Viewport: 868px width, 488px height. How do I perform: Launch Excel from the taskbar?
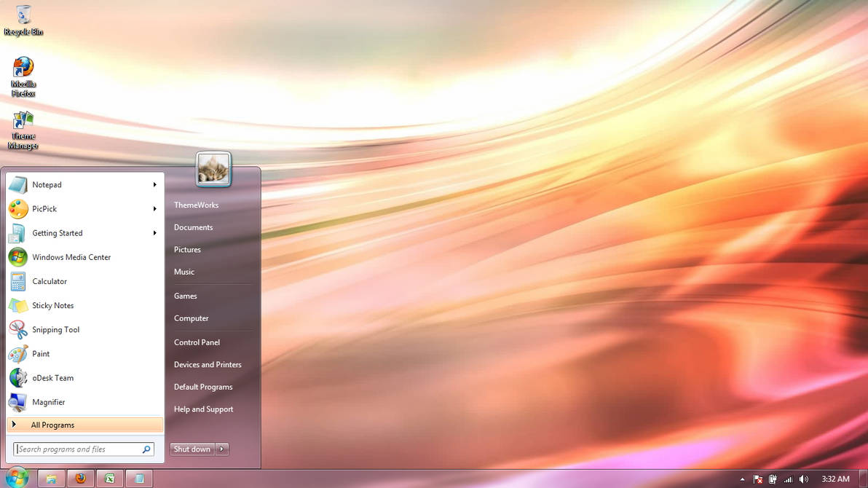tap(109, 479)
